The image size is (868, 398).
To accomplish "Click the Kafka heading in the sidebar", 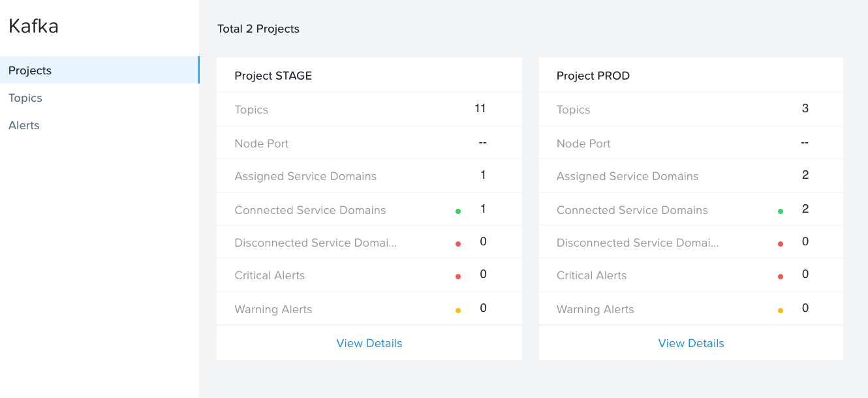I will click(x=33, y=27).
